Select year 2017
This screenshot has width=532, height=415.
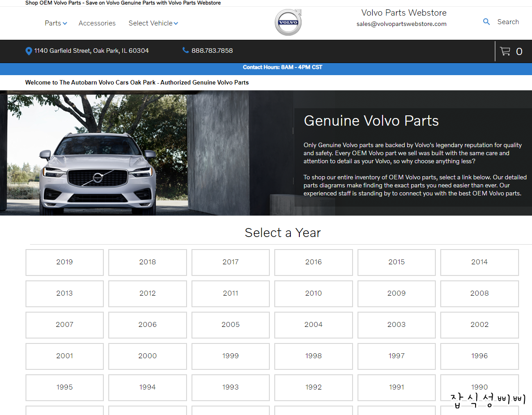pos(230,262)
